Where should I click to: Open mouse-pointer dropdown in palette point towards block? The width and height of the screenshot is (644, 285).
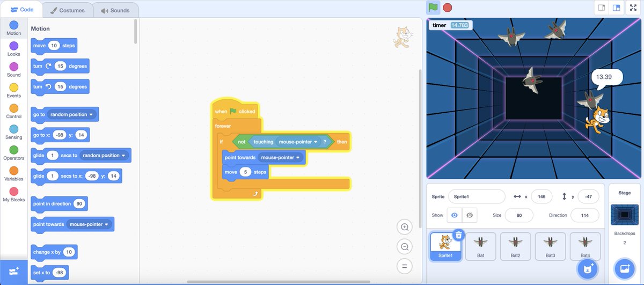click(x=89, y=224)
